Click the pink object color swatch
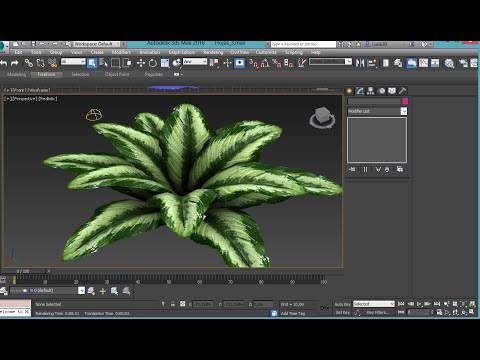Image resolution: width=480 pixels, height=360 pixels. pos(405,101)
